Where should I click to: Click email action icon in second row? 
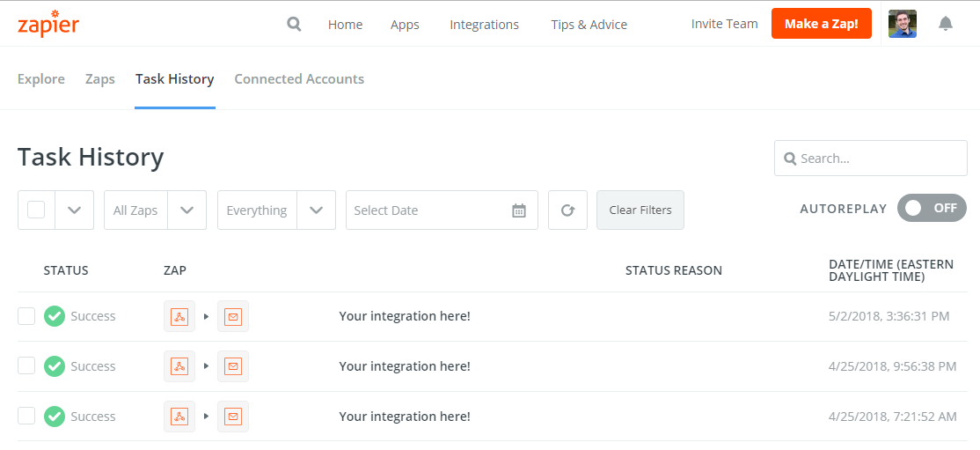click(x=233, y=366)
